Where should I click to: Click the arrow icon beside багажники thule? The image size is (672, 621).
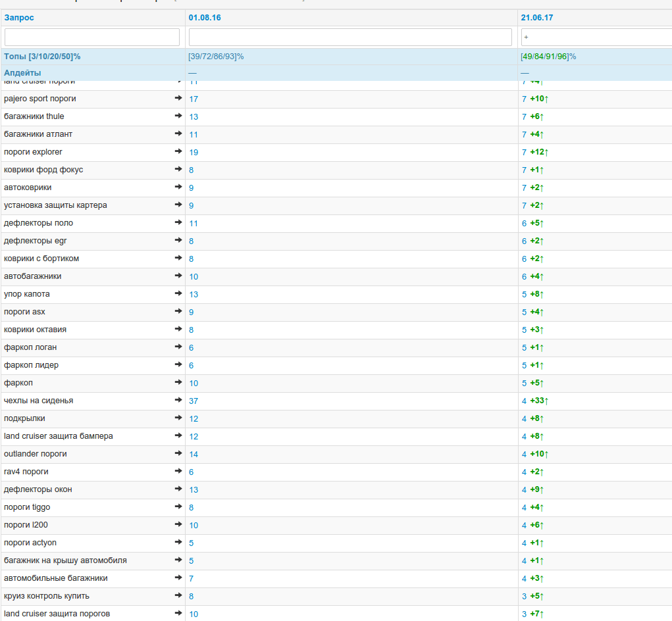[x=178, y=116]
